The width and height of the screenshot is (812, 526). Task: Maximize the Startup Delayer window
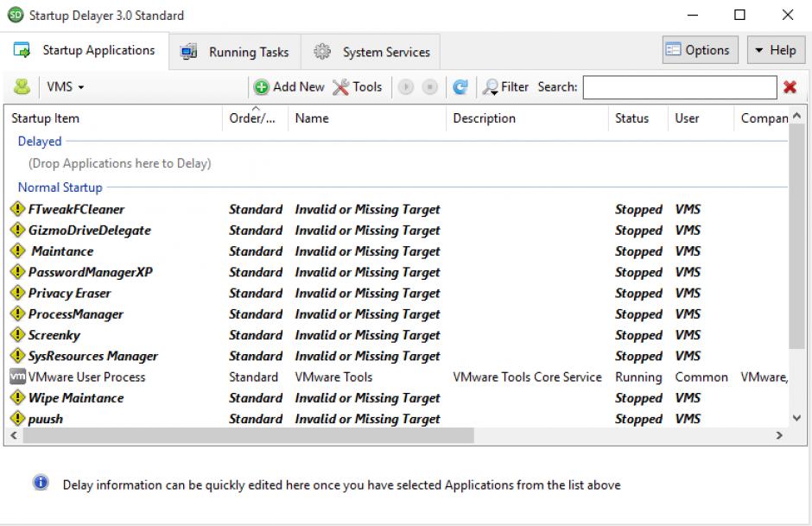(x=740, y=15)
